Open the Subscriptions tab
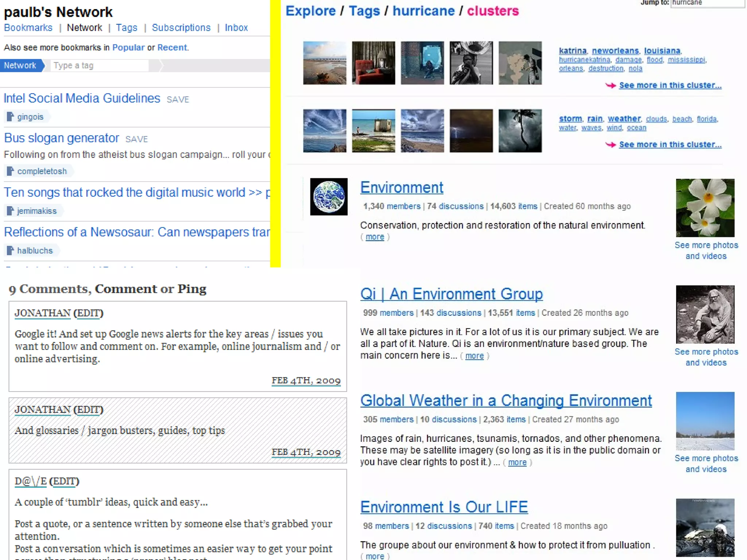This screenshot has height=560, width=747. click(181, 28)
